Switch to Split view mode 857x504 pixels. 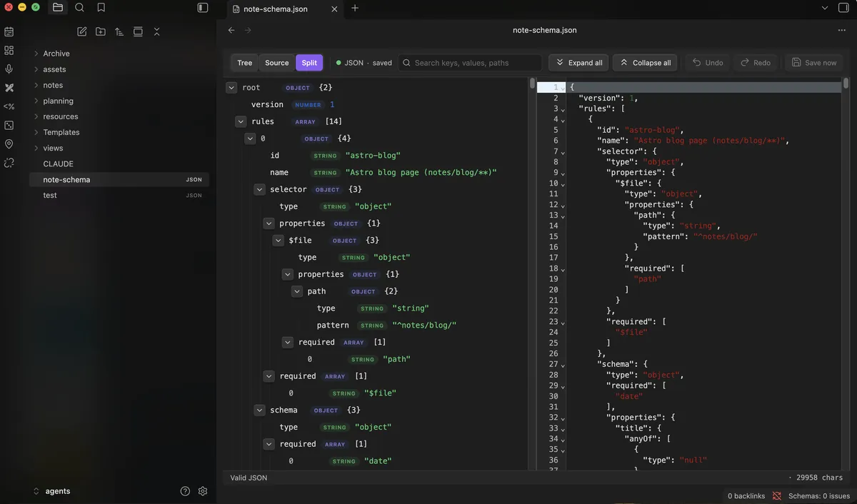point(309,63)
